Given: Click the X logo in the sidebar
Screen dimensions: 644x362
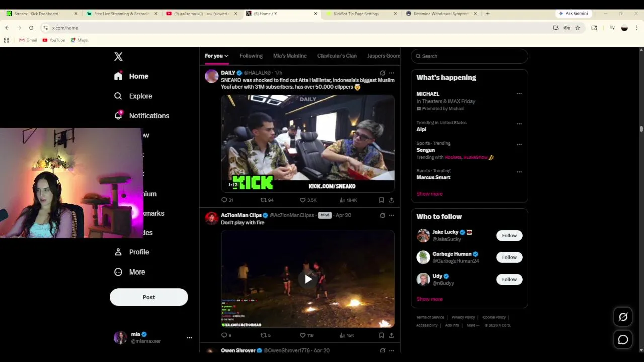Looking at the screenshot, I should pyautogui.click(x=118, y=57).
